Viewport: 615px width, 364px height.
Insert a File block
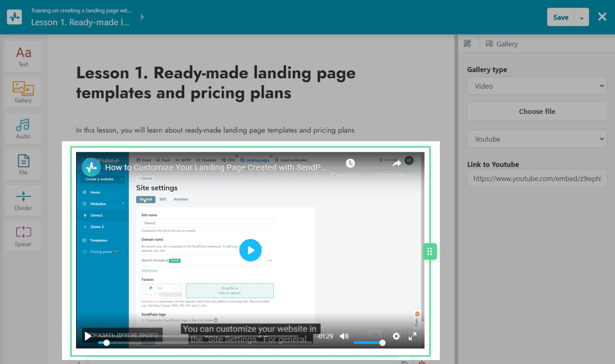click(23, 164)
